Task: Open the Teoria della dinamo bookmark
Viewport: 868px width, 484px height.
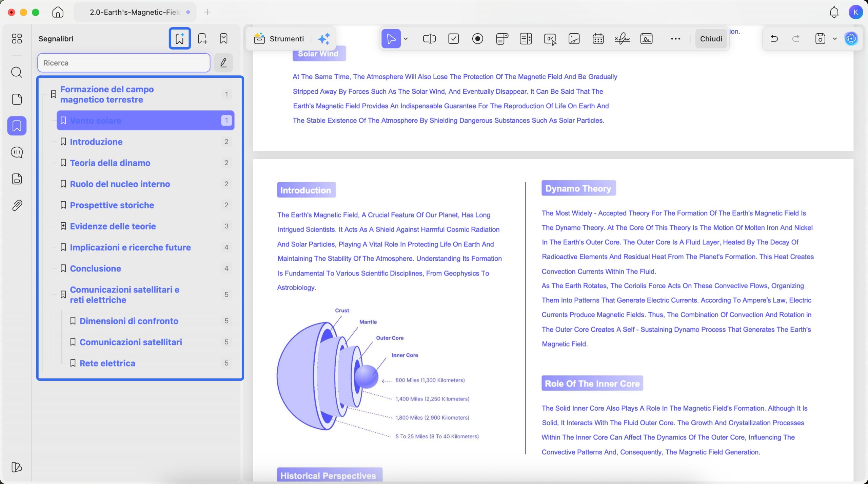Action: coord(110,163)
